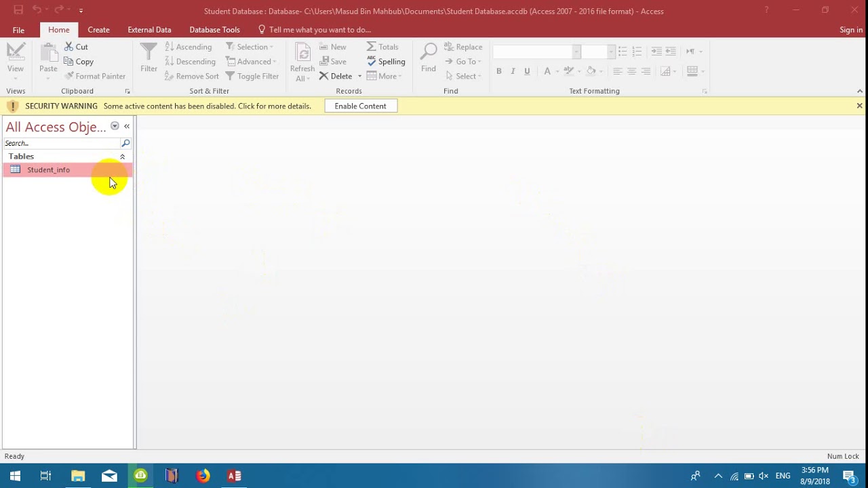Click Enable Content button
The image size is (868, 488).
click(x=361, y=106)
